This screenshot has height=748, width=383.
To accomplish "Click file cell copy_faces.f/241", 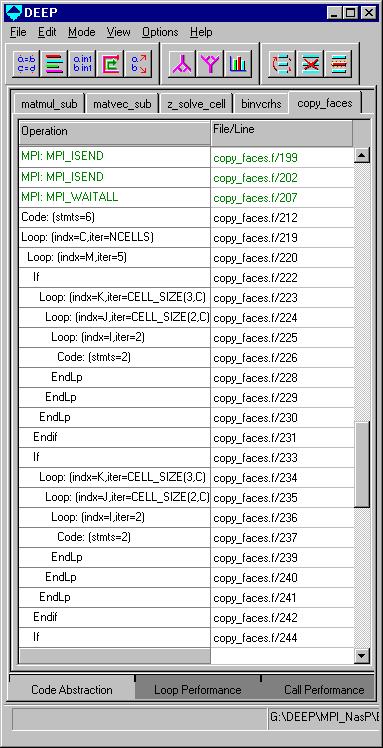I will tap(283, 598).
